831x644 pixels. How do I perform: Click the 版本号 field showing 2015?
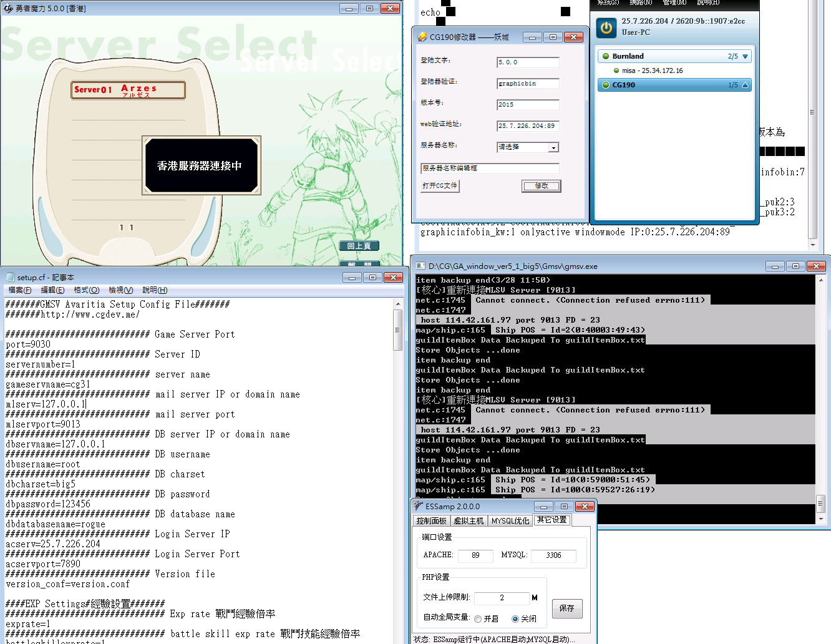[528, 105]
